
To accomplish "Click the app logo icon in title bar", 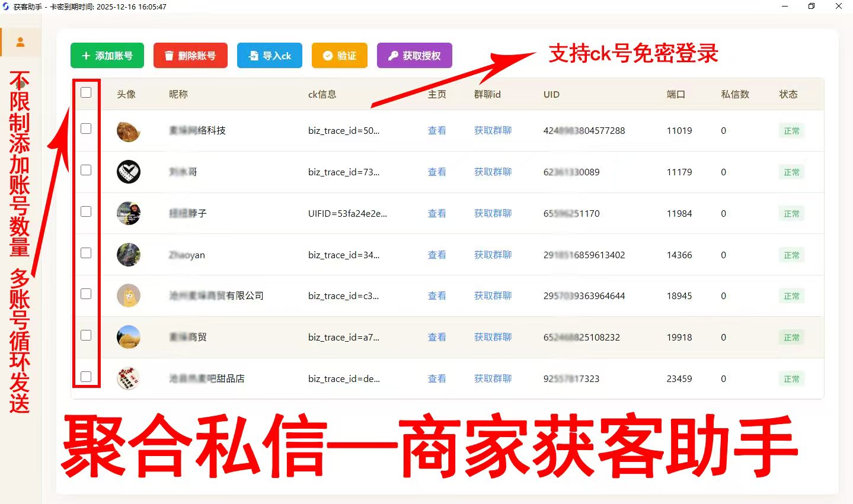I will tap(6, 7).
